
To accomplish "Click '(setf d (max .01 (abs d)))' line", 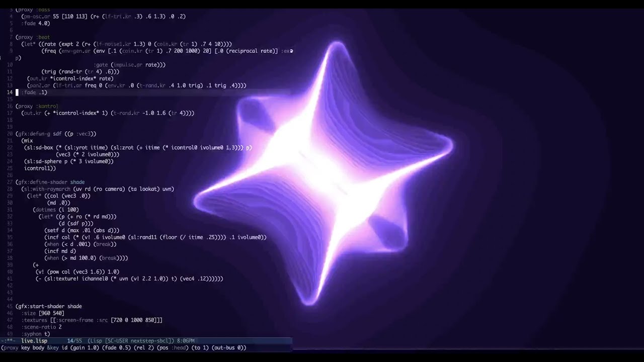I will tap(82, 230).
